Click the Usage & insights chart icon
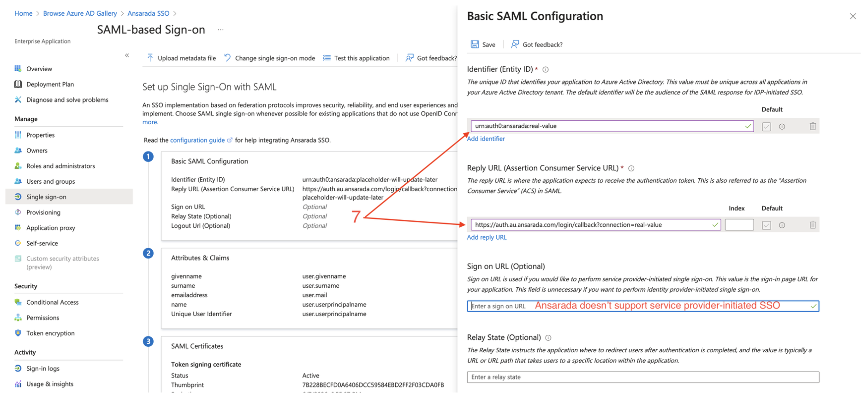 pos(18,384)
